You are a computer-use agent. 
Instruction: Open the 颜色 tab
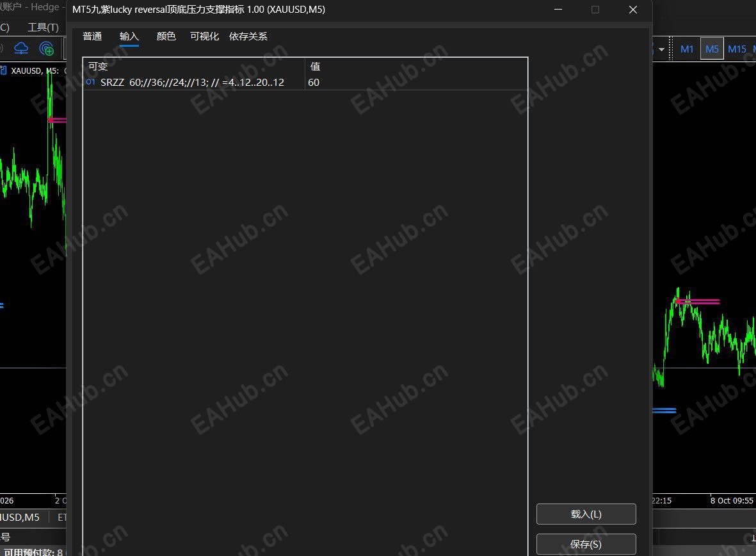click(x=166, y=37)
